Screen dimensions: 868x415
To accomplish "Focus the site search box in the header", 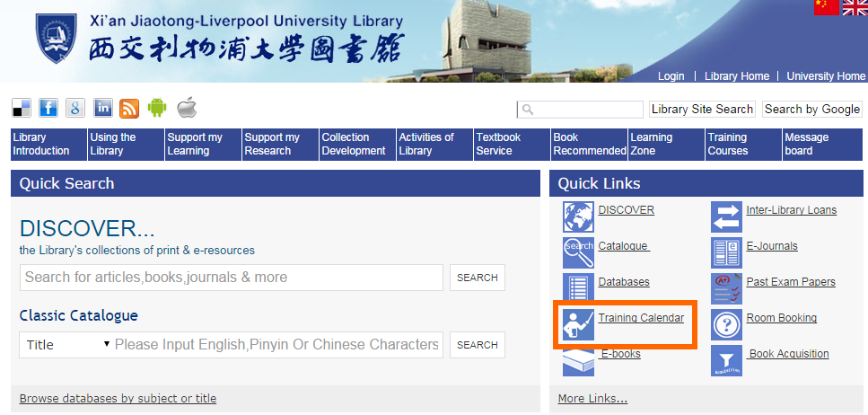I will 580,110.
